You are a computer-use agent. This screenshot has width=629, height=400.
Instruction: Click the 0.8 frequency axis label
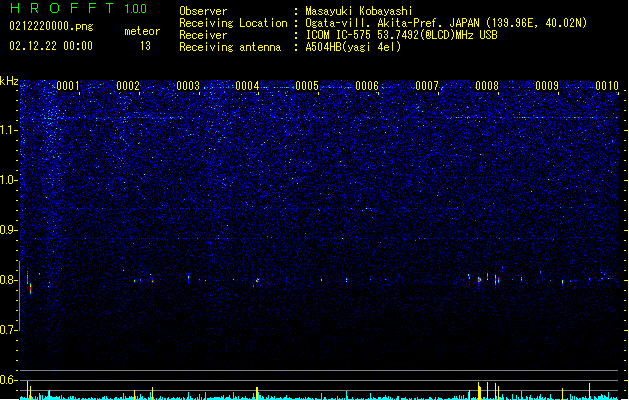8,280
